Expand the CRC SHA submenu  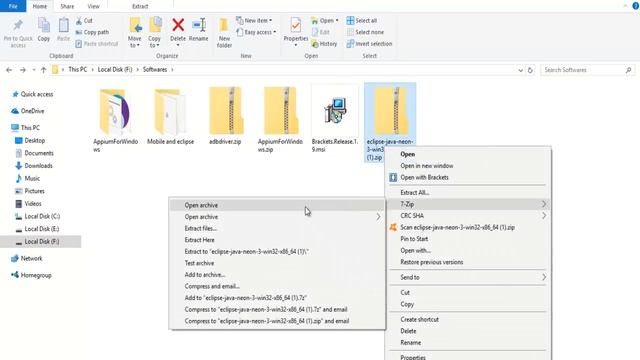pos(544,216)
